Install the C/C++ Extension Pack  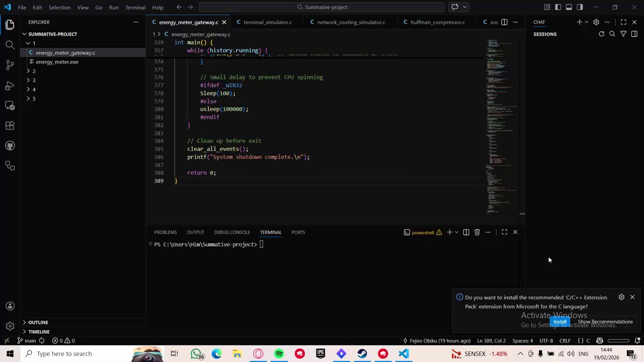560,322
